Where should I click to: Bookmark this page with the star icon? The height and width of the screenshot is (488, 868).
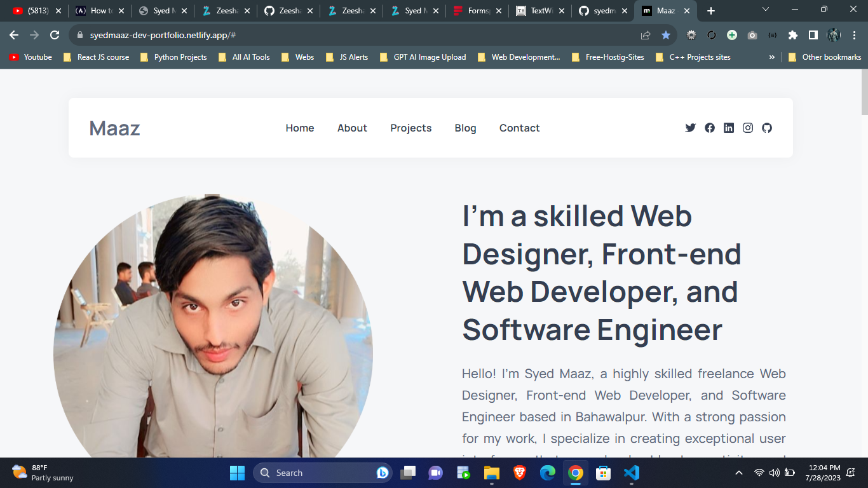pyautogui.click(x=666, y=35)
